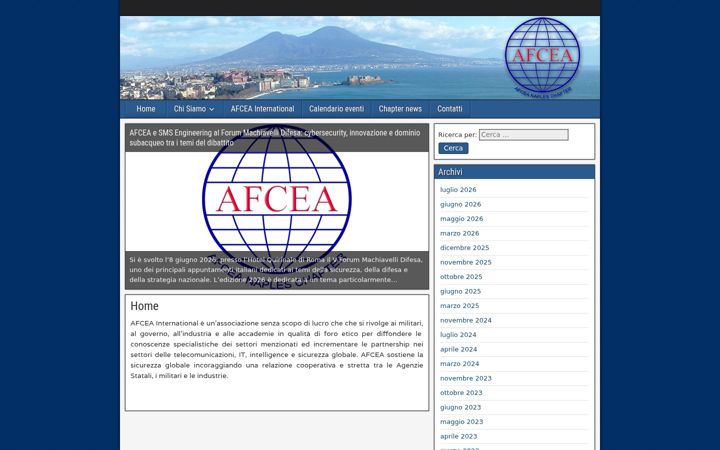Open giugno 2026 archive

461,204
